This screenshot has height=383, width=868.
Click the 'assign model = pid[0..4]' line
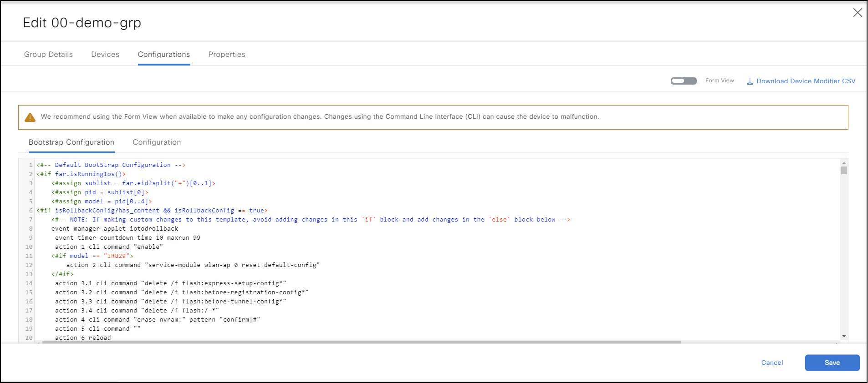102,201
